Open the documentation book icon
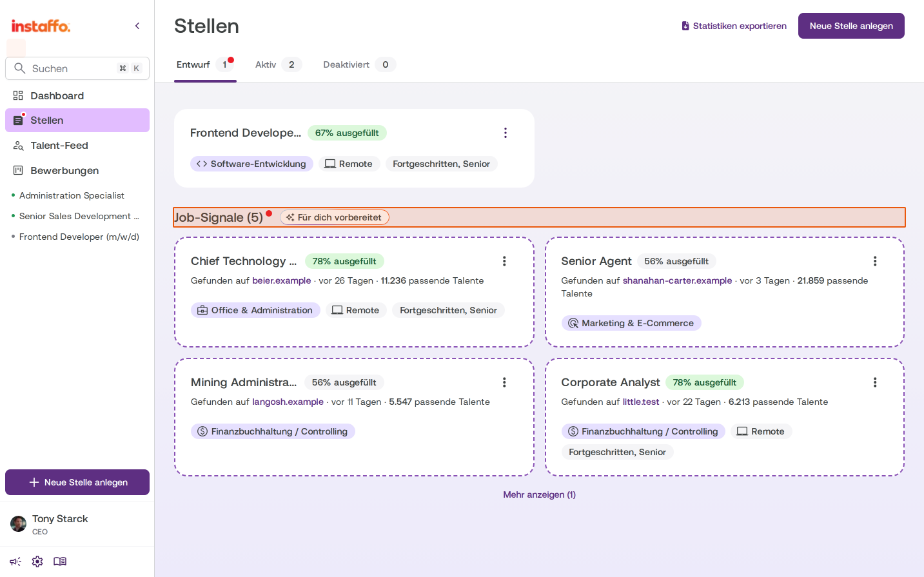 (60, 562)
